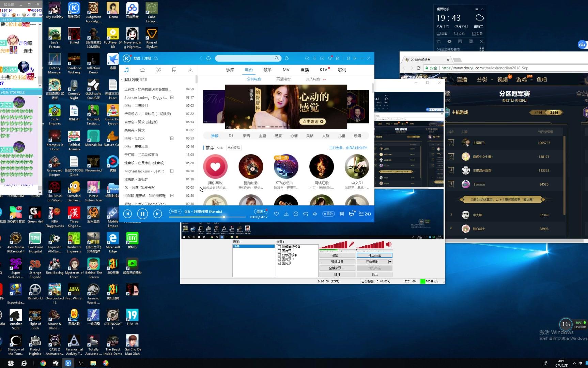This screenshot has height=368, width=588.
Task: Open the listen-and-recognize icon beside search
Action: tap(287, 58)
